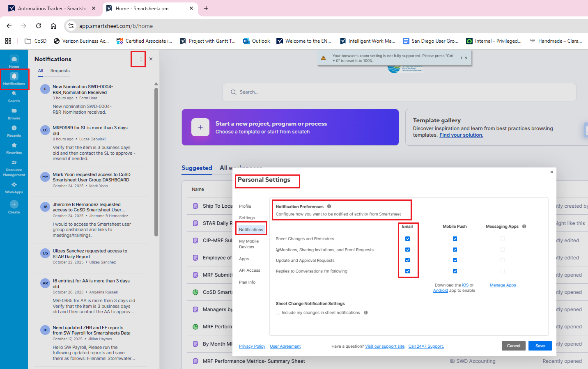This screenshot has width=588, height=369.
Task: Click the browser home button
Action: [53, 26]
